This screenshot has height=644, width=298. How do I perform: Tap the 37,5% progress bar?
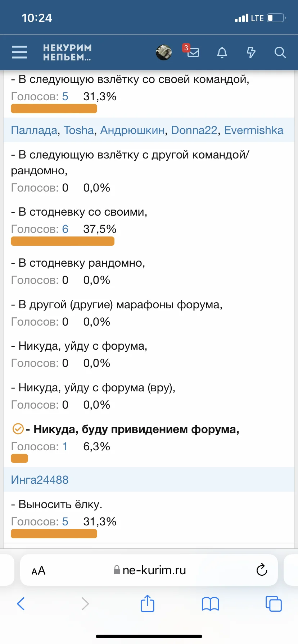(62, 241)
